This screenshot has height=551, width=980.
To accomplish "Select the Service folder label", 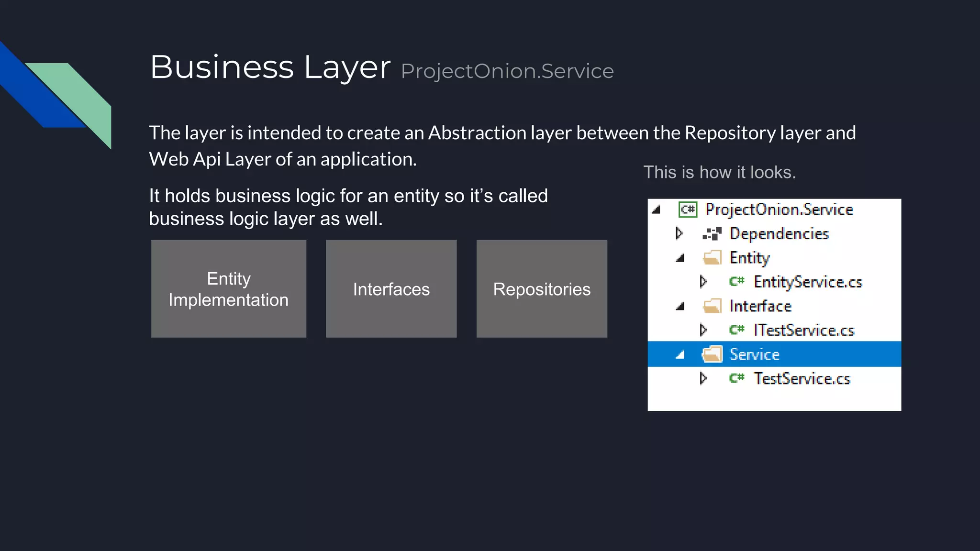I will click(754, 354).
